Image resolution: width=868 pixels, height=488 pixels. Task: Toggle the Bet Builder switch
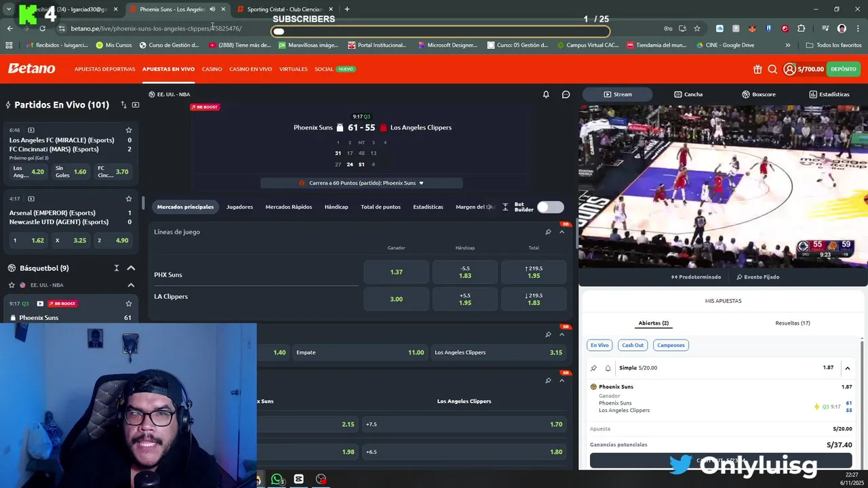pos(550,207)
